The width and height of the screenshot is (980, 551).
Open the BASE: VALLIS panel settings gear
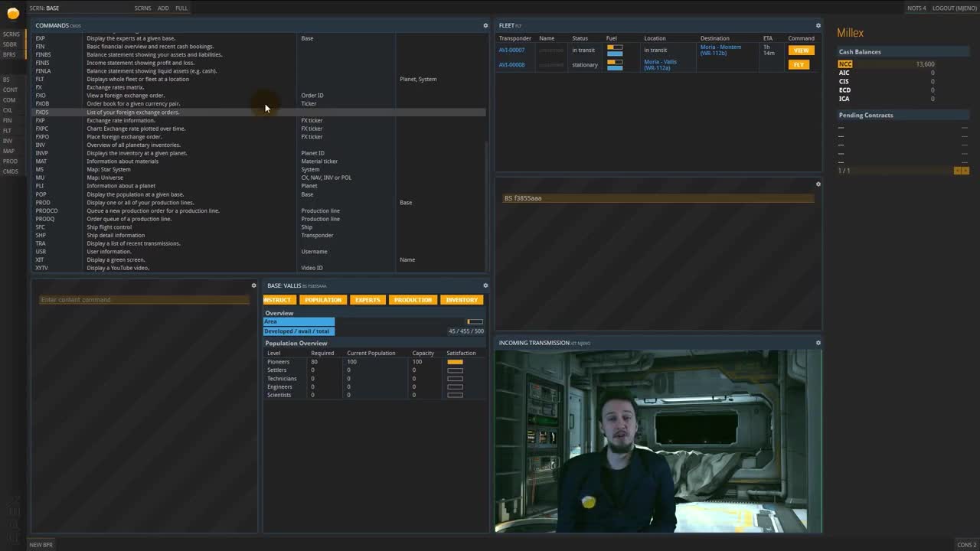[x=485, y=285]
